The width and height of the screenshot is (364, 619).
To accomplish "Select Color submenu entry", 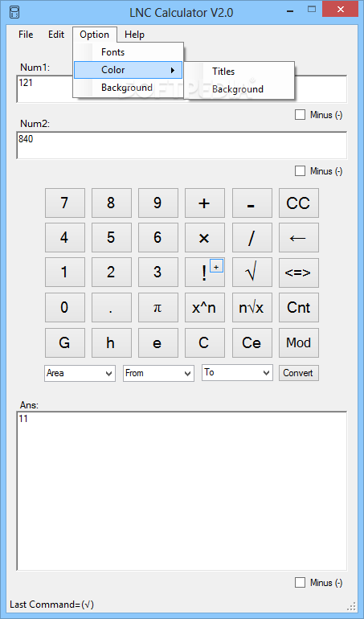I will [x=129, y=70].
